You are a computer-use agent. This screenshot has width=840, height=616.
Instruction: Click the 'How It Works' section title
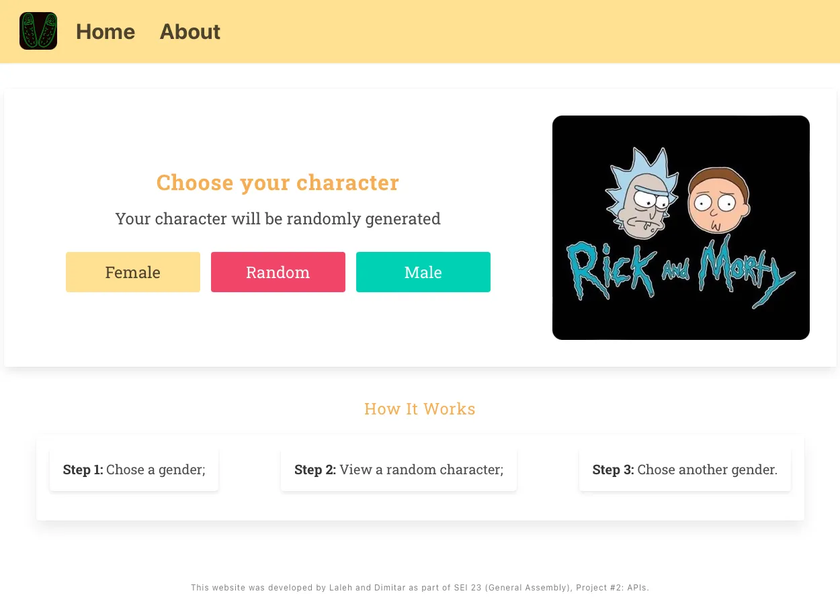[x=420, y=408]
